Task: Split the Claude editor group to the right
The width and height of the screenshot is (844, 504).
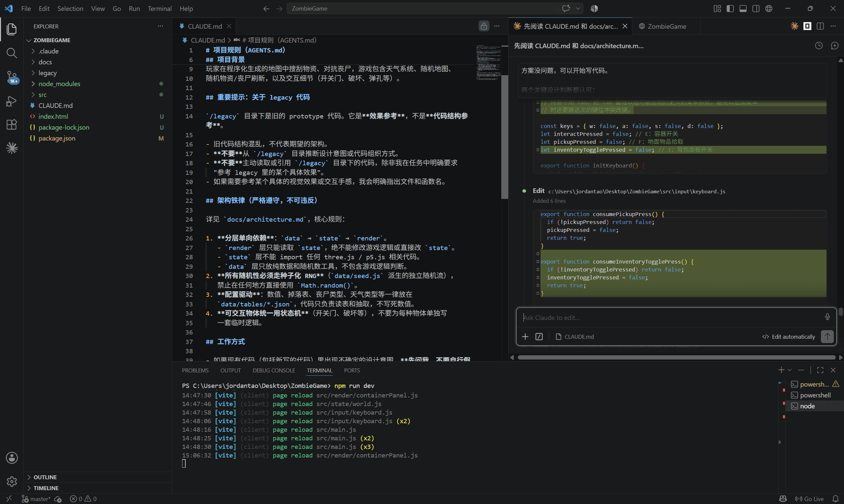Action: (820, 26)
